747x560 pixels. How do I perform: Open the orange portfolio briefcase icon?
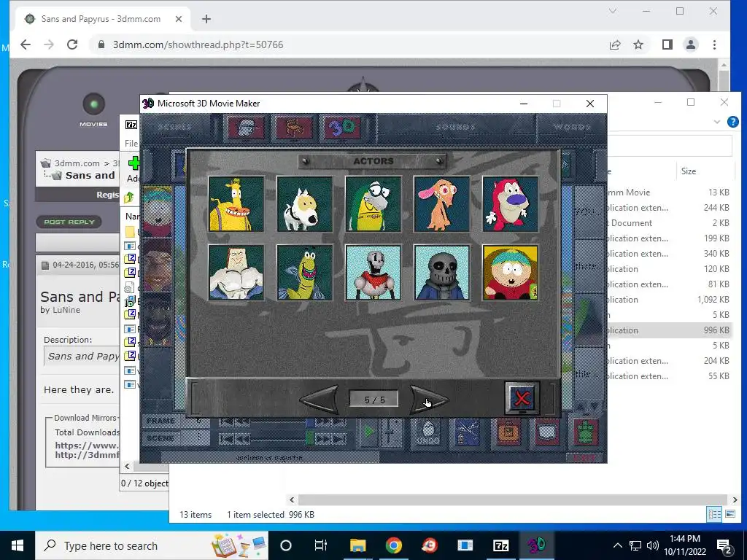point(508,432)
